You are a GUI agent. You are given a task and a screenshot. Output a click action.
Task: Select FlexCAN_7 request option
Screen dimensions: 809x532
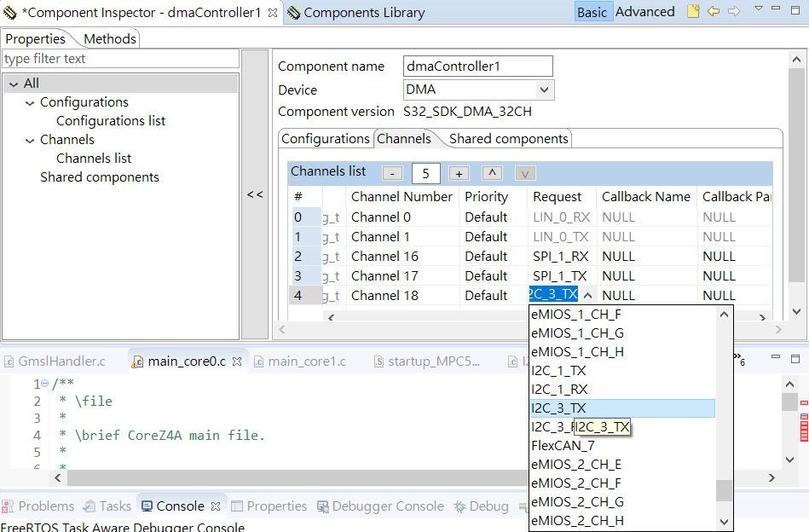coord(563,445)
